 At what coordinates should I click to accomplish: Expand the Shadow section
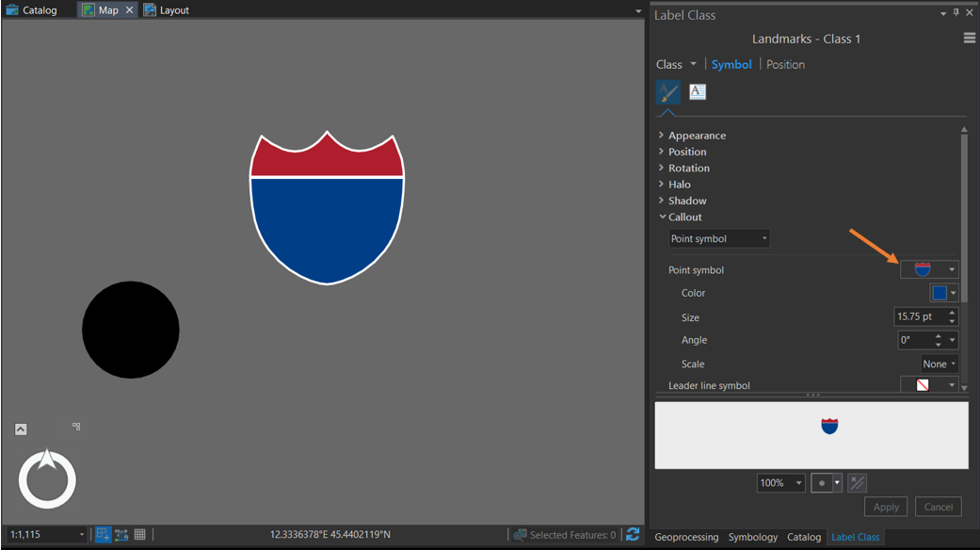coord(661,200)
